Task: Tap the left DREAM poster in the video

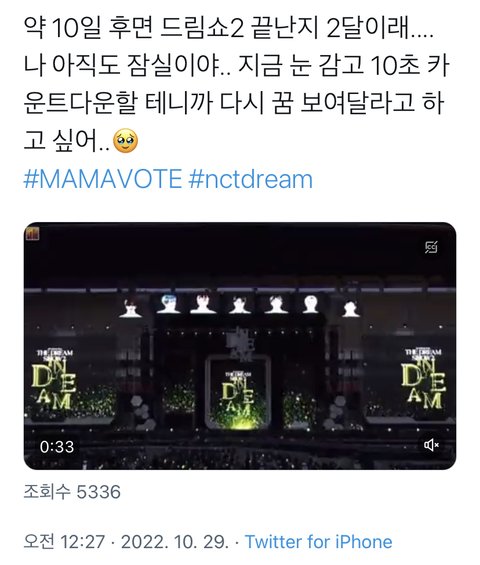Action: 54,380
